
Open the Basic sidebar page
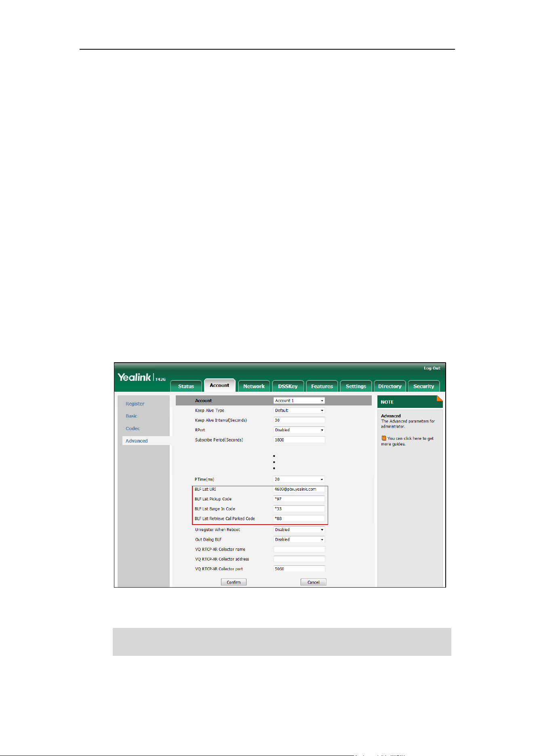point(131,416)
